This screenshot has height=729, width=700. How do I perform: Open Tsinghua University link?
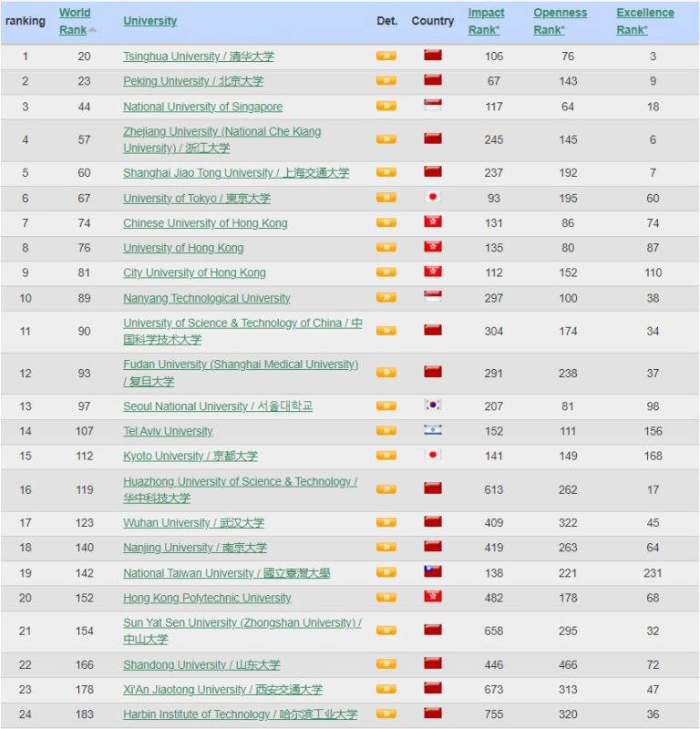click(199, 56)
